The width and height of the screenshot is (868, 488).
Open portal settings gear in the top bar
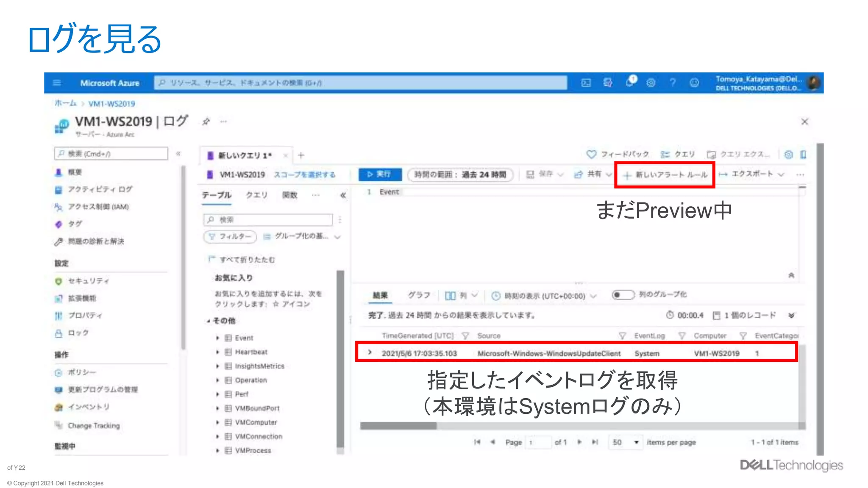coord(651,83)
